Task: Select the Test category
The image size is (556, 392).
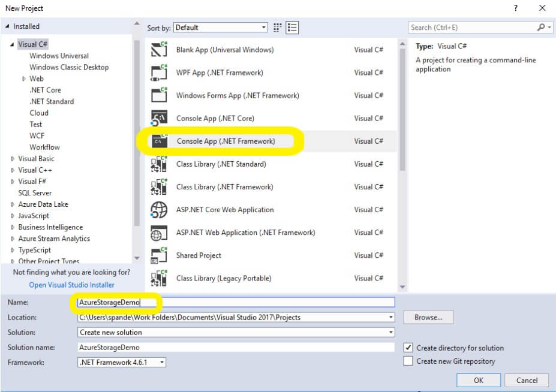Action: click(35, 125)
